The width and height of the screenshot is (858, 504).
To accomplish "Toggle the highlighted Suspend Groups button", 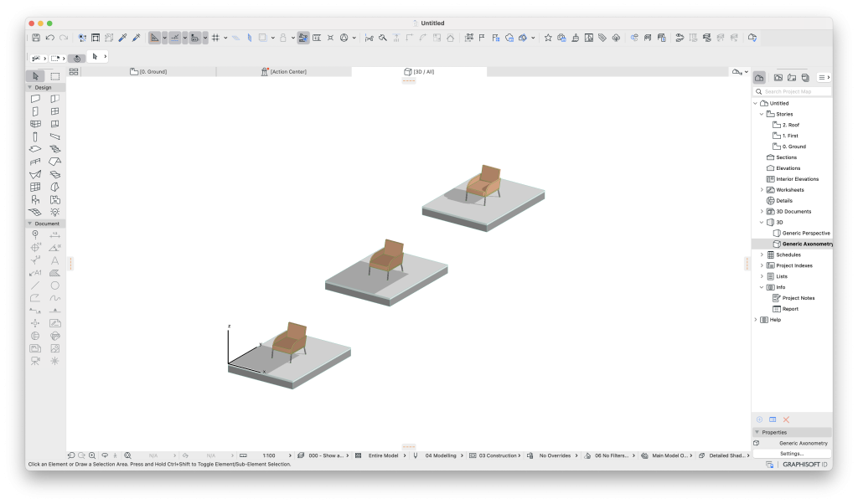I will pyautogui.click(x=302, y=38).
